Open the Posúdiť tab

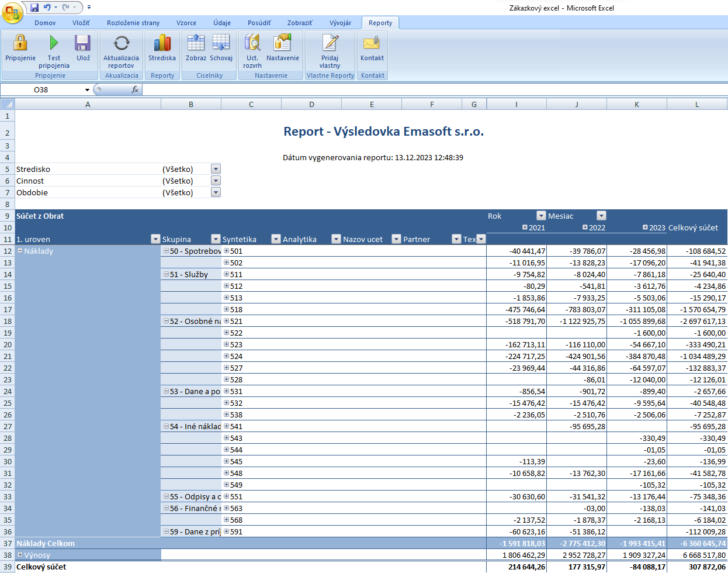coord(259,23)
